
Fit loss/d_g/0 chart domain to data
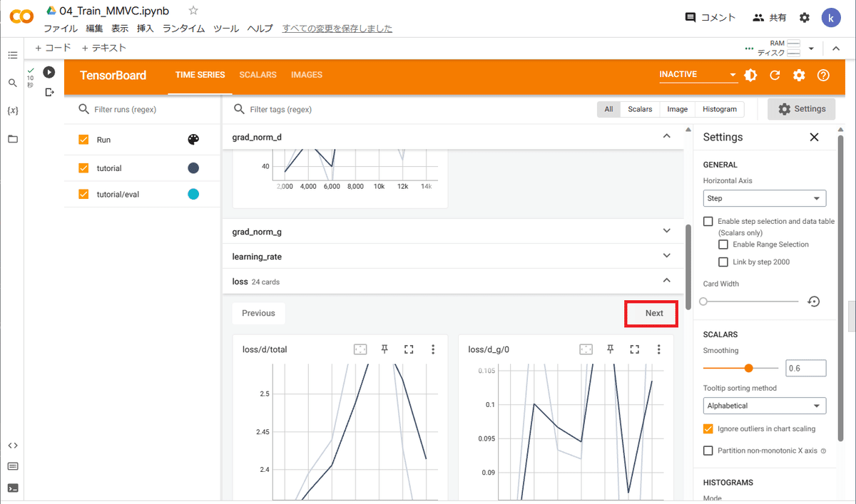tap(586, 349)
